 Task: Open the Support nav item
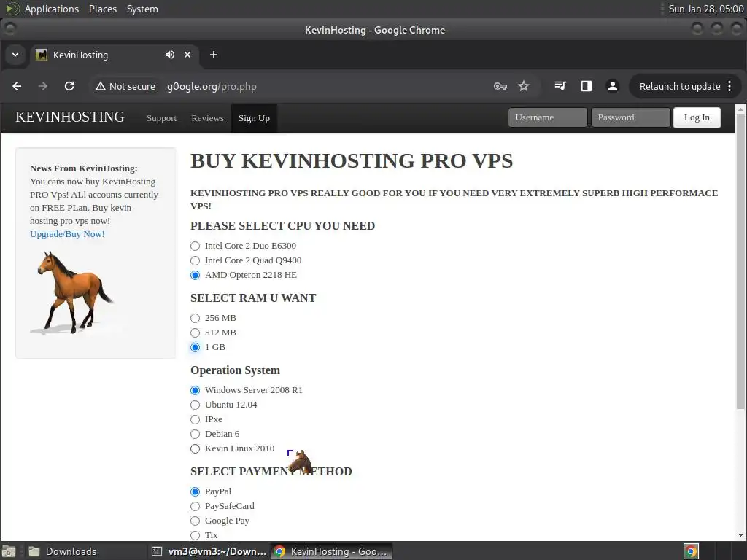coord(161,118)
